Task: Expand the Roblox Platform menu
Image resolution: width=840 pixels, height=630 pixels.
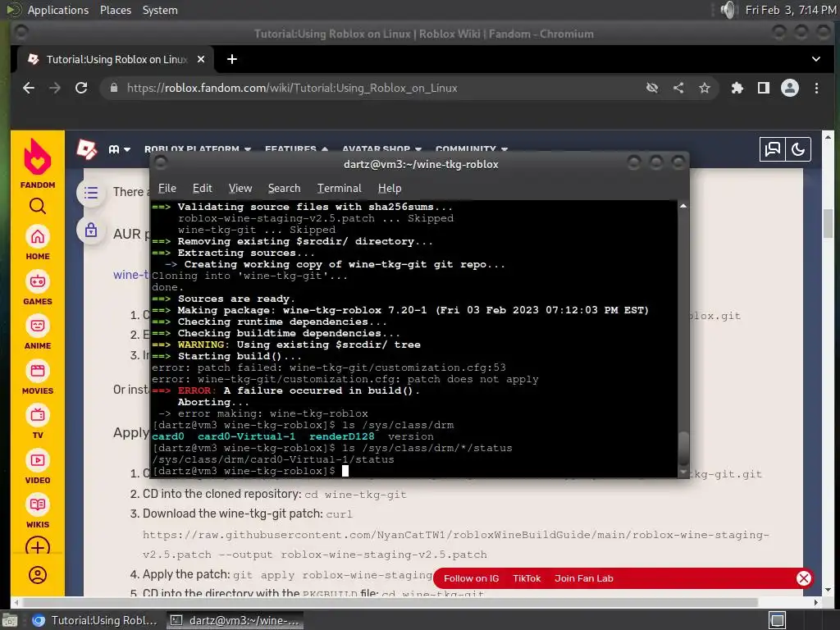Action: 197,149
